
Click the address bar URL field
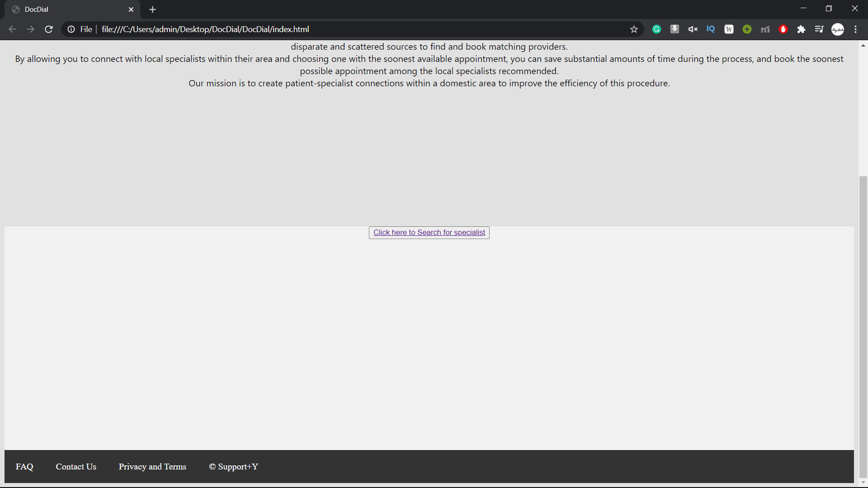pyautogui.click(x=316, y=29)
